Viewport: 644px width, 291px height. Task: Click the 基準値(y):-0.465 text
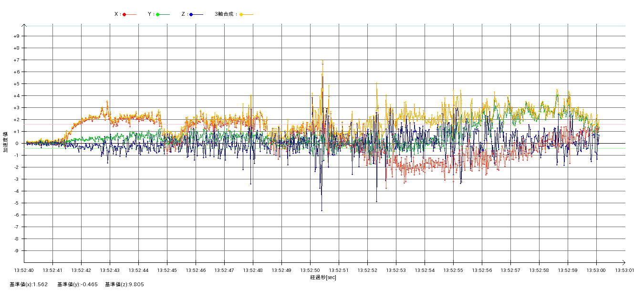(x=77, y=284)
